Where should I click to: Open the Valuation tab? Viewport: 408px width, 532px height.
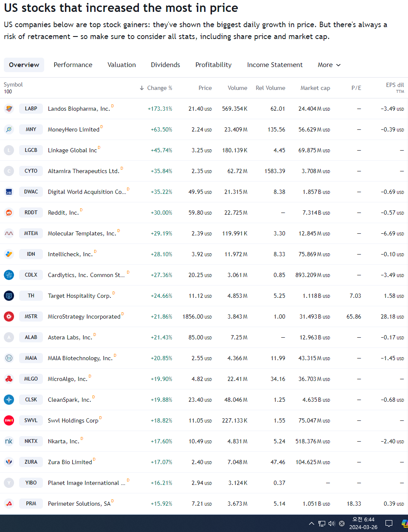point(122,65)
